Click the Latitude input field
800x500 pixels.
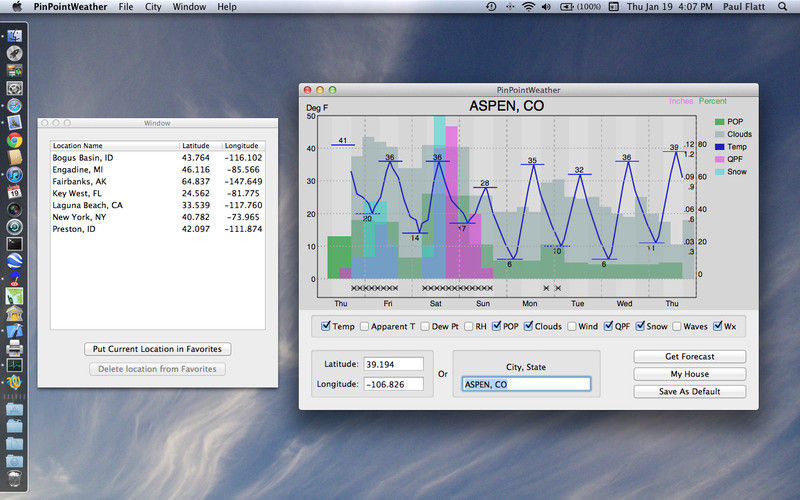393,364
